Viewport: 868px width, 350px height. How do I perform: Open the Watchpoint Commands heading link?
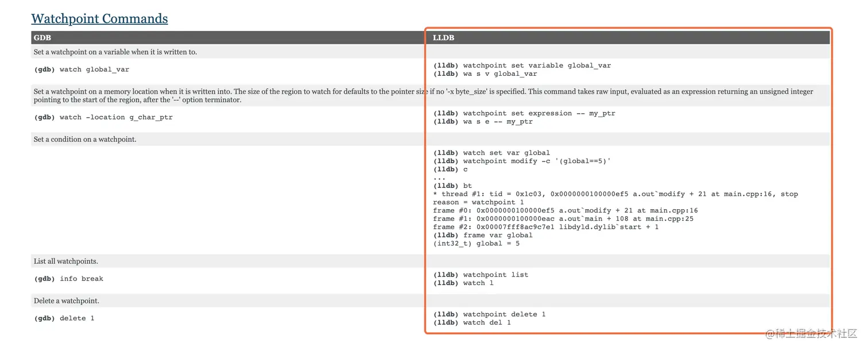coord(99,19)
